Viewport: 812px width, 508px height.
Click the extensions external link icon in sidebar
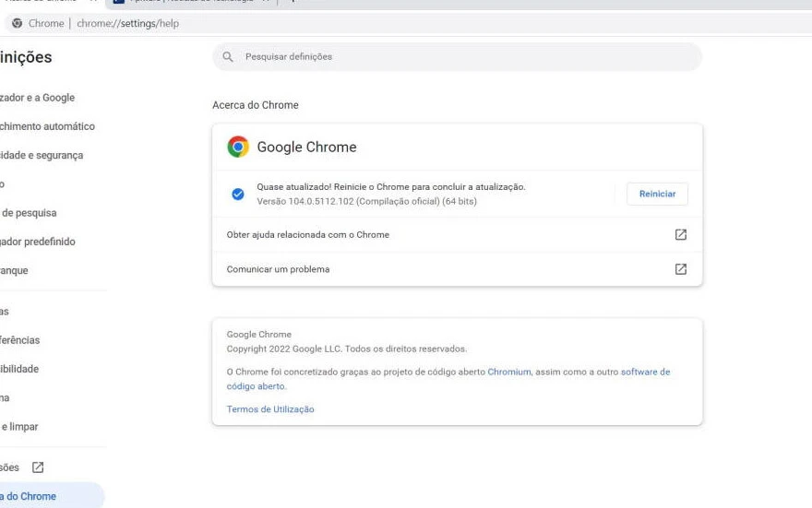pos(38,467)
